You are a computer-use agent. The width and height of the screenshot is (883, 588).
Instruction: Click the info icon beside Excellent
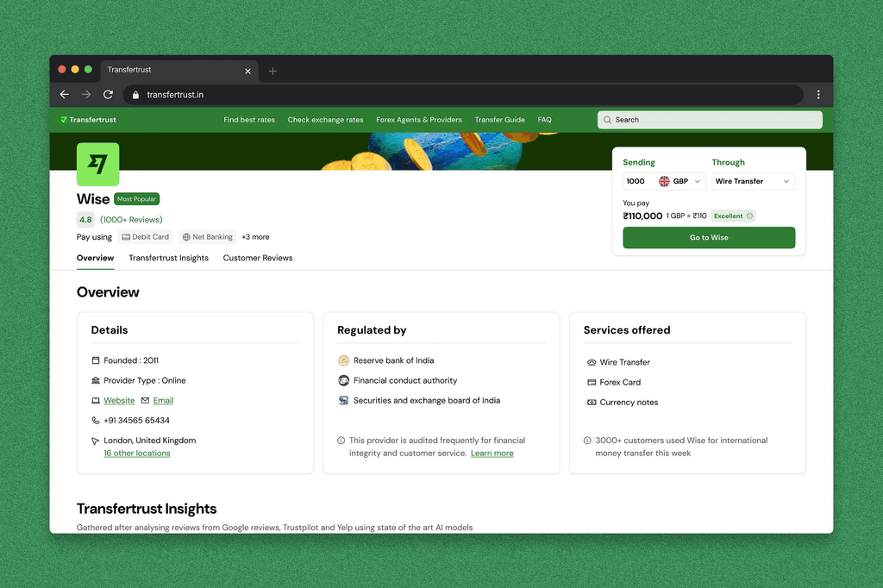749,216
